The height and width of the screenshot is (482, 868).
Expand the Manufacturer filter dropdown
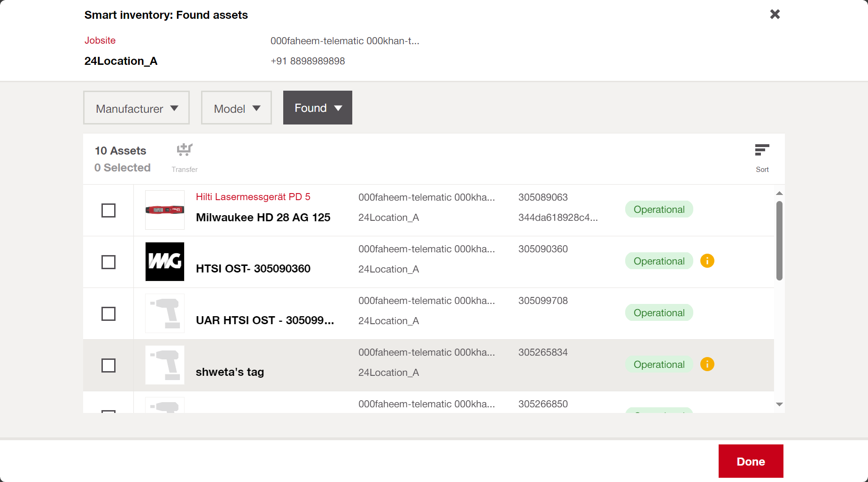click(136, 108)
